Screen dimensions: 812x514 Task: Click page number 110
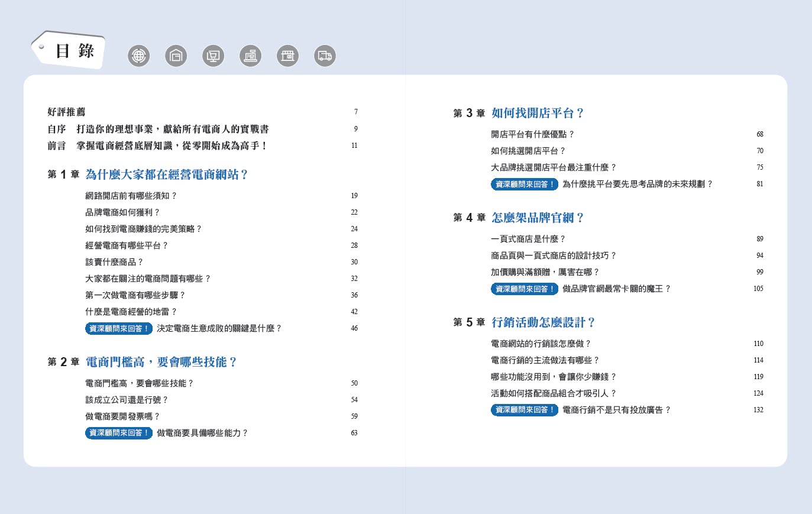coord(759,344)
